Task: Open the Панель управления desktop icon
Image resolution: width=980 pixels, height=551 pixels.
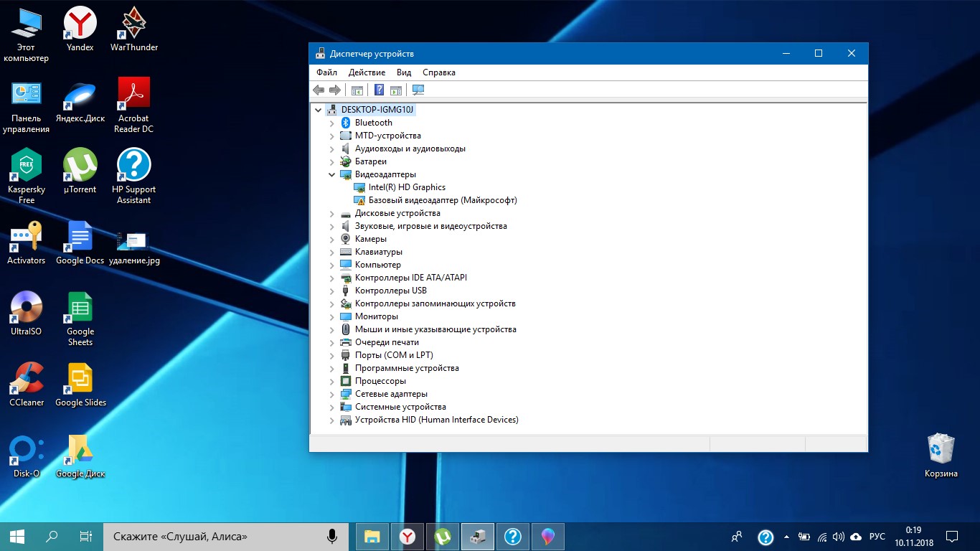Action: point(27,105)
